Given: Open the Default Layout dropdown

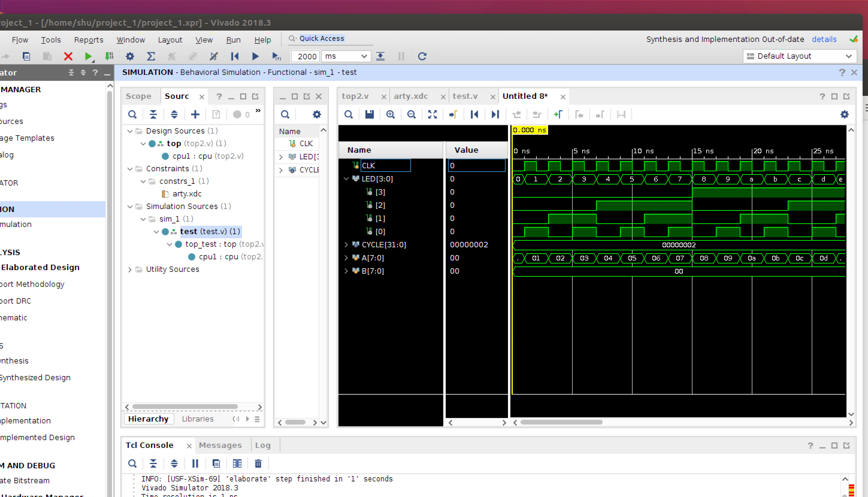Looking at the screenshot, I should click(x=799, y=56).
